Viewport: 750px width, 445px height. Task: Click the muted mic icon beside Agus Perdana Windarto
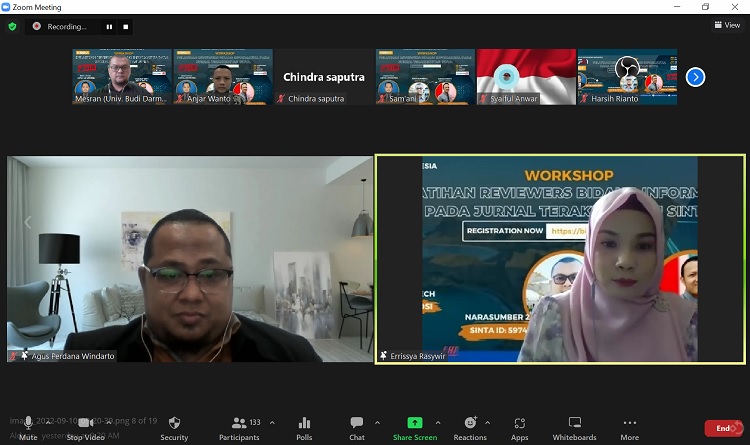pyautogui.click(x=13, y=356)
